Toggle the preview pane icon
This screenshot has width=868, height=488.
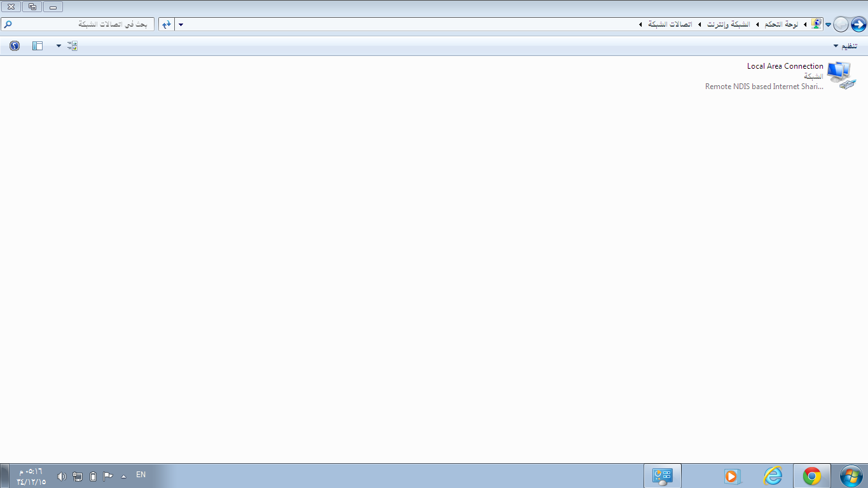pyautogui.click(x=38, y=46)
